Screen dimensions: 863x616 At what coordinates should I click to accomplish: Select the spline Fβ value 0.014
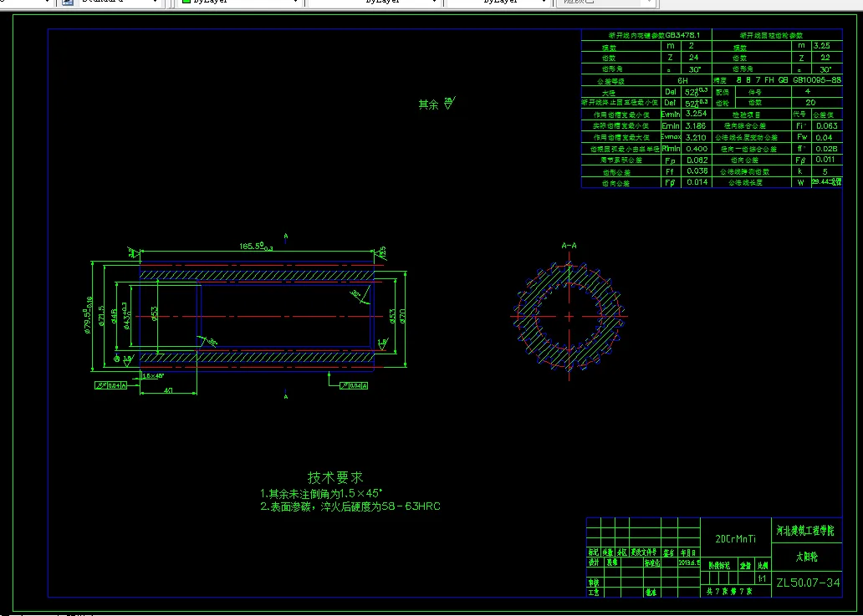coord(697,182)
